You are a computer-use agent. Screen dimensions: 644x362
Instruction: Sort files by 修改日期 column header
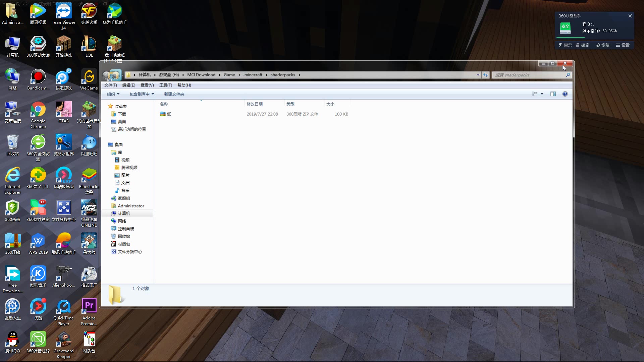coord(255,104)
